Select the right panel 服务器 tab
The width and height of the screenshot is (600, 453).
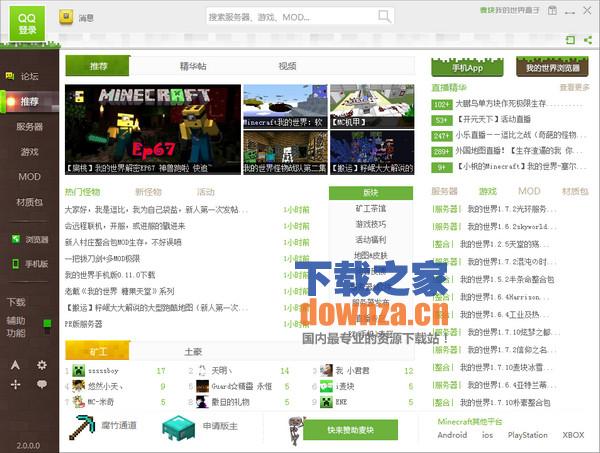(x=444, y=191)
